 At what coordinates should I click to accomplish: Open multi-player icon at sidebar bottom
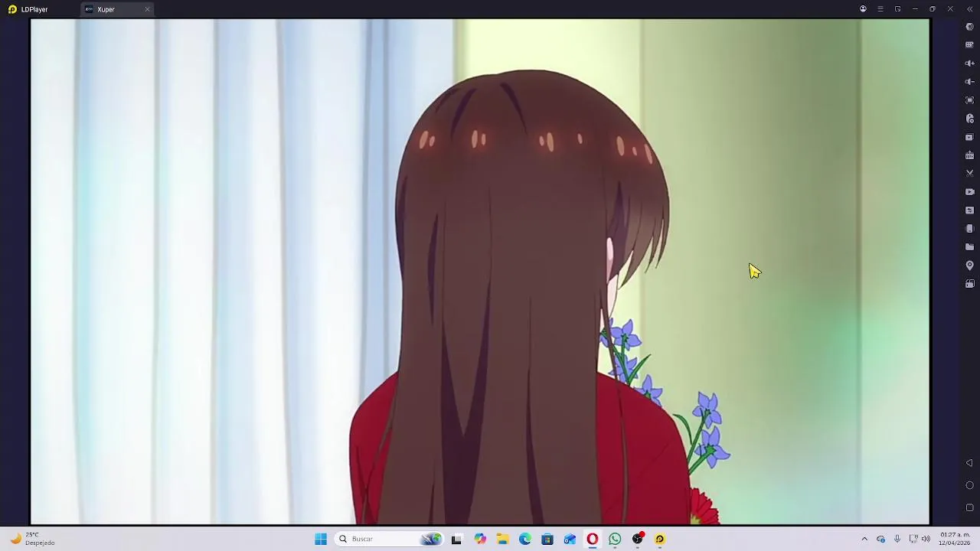[x=969, y=284]
